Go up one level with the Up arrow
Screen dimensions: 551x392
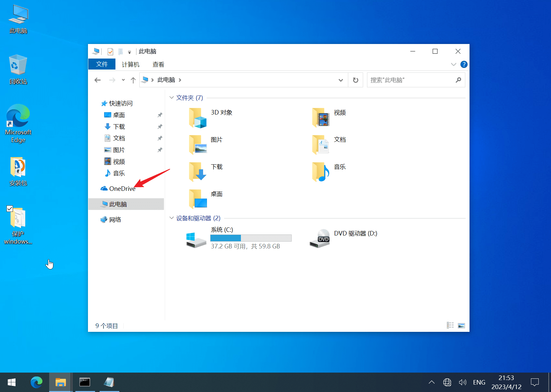click(x=133, y=80)
